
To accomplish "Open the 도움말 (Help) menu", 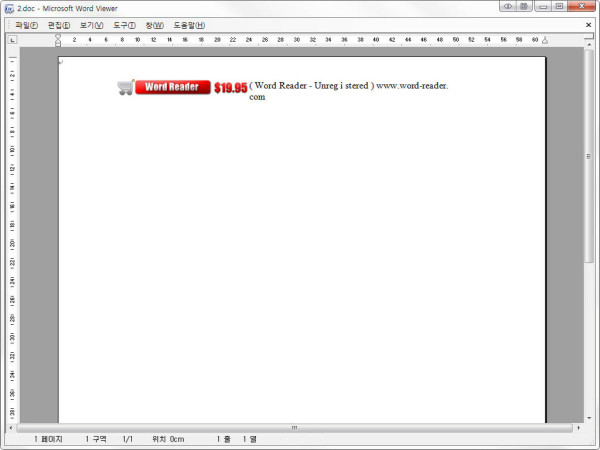I will click(x=188, y=24).
